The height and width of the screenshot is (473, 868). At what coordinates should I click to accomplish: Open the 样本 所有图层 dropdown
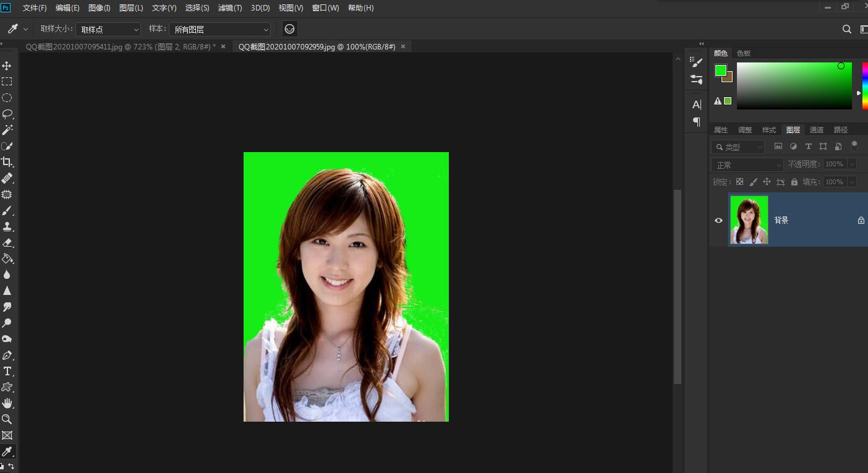tap(220, 29)
